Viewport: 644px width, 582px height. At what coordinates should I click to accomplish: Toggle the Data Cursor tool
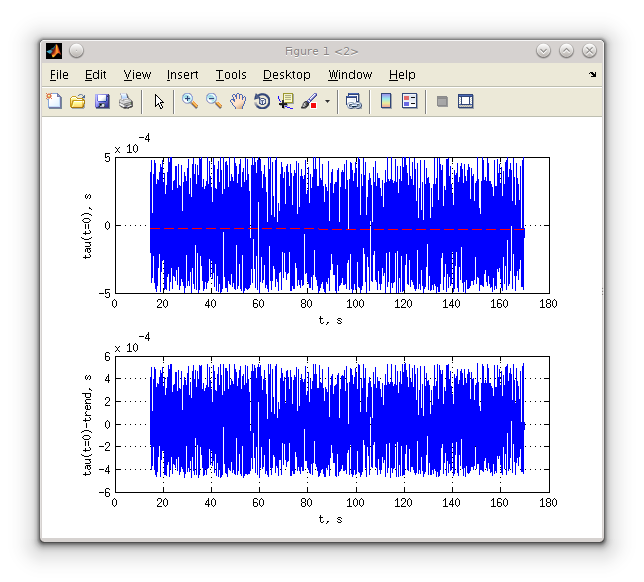click(286, 101)
